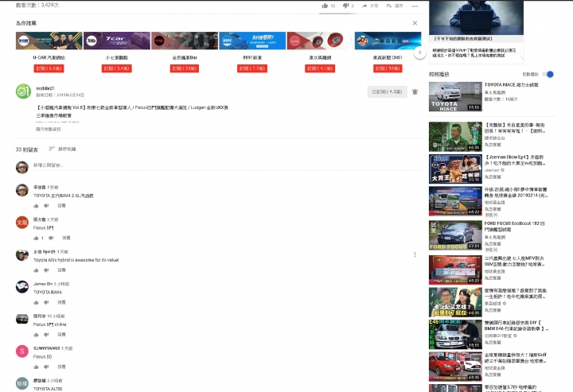Screen dimensions: 573x392
Task: Open options menu on Altis hybrid comment
Action: (x=415, y=254)
